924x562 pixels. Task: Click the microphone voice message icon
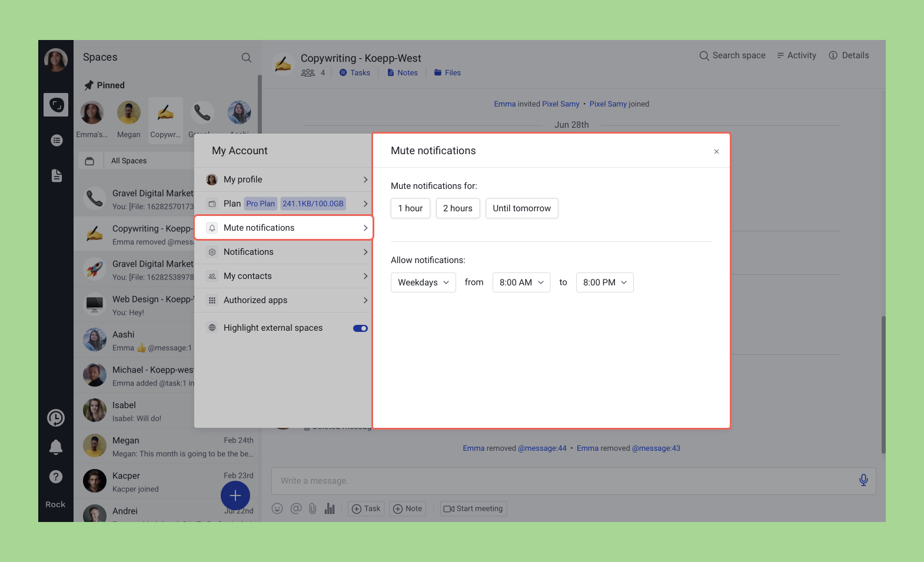863,480
